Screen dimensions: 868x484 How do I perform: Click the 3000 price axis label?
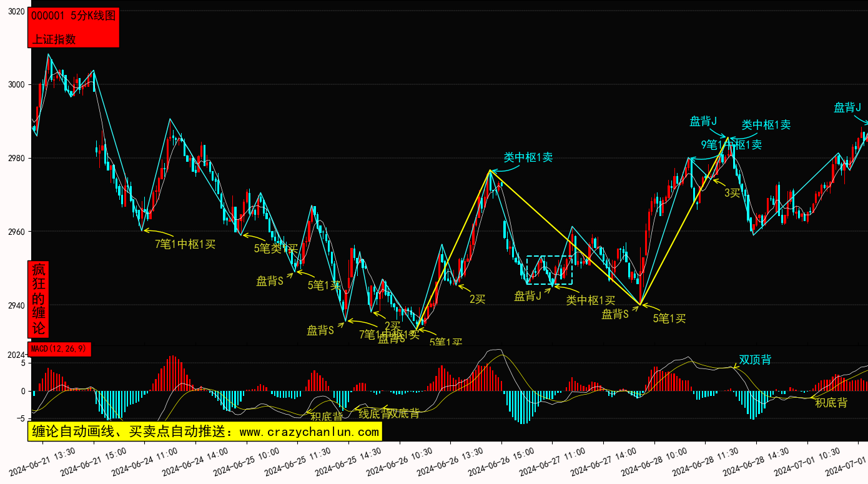[16, 85]
